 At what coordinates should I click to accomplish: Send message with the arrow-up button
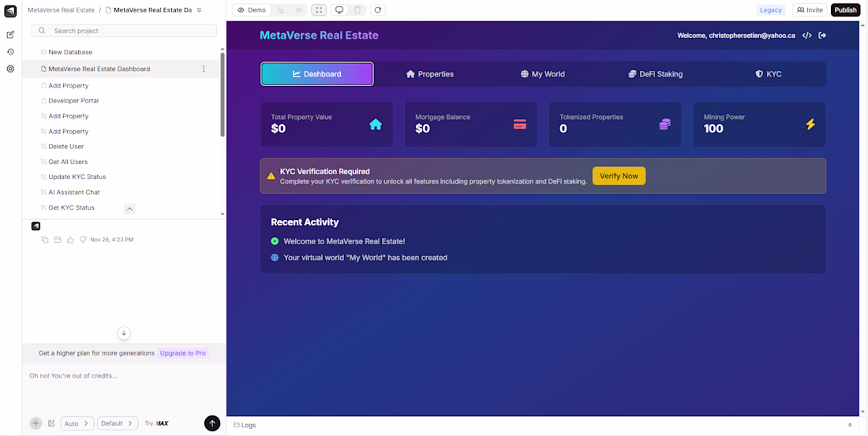point(212,423)
